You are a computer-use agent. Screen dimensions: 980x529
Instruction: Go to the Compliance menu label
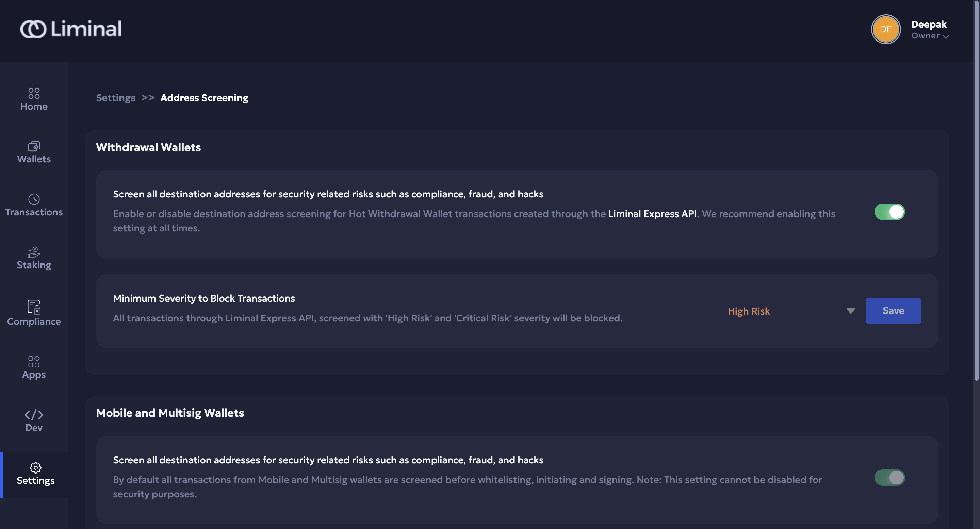(x=34, y=322)
